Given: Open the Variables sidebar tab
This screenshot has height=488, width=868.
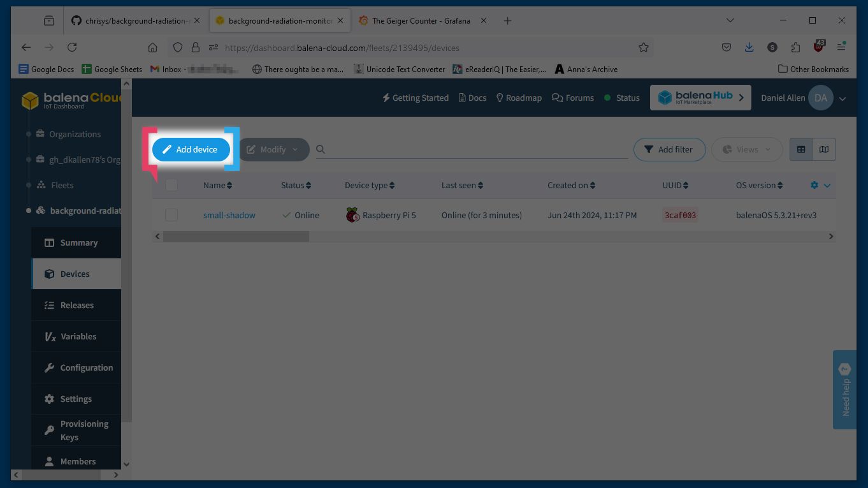Looking at the screenshot, I should pos(76,336).
